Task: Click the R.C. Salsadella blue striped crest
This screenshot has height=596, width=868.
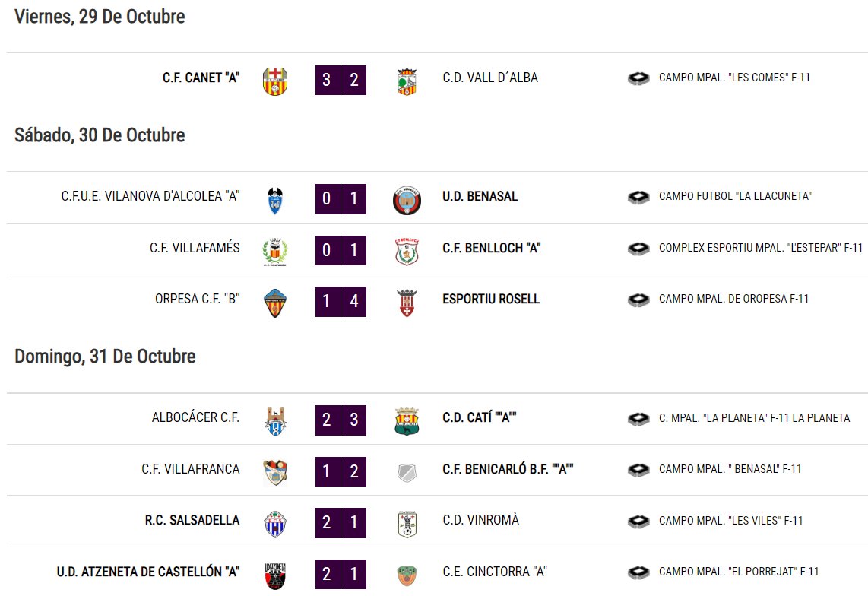Action: point(275,524)
